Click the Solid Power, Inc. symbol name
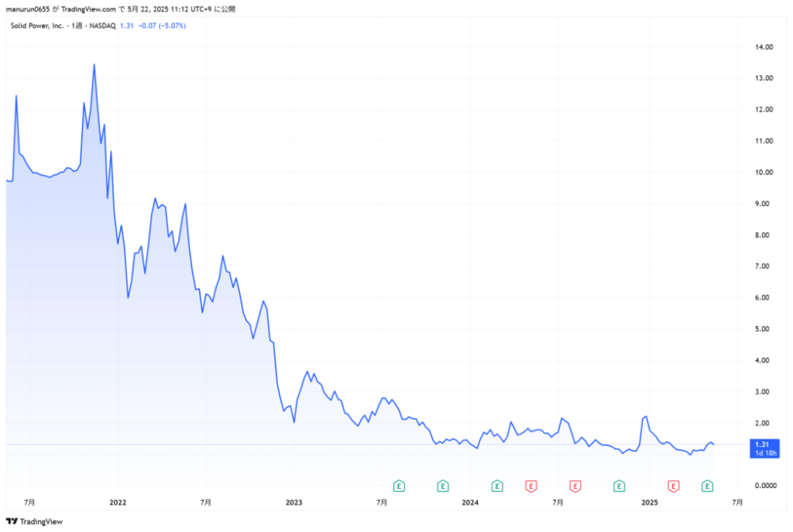The image size is (793, 532). 37,26
